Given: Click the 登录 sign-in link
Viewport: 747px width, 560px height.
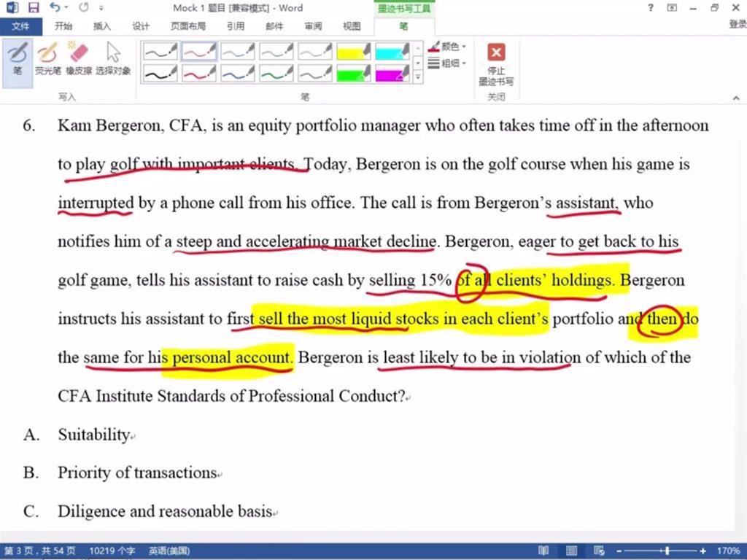Looking at the screenshot, I should pyautogui.click(x=738, y=25).
